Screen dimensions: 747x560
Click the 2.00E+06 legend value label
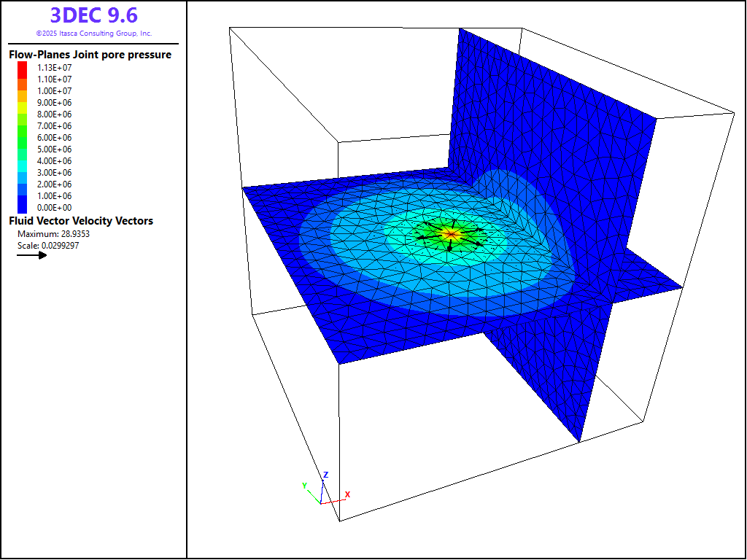point(55,184)
